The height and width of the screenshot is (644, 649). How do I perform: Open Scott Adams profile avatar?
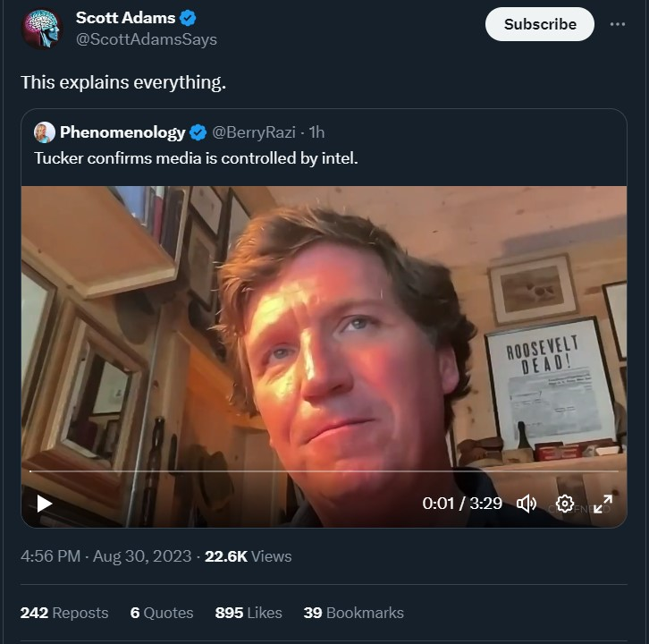coord(41,29)
